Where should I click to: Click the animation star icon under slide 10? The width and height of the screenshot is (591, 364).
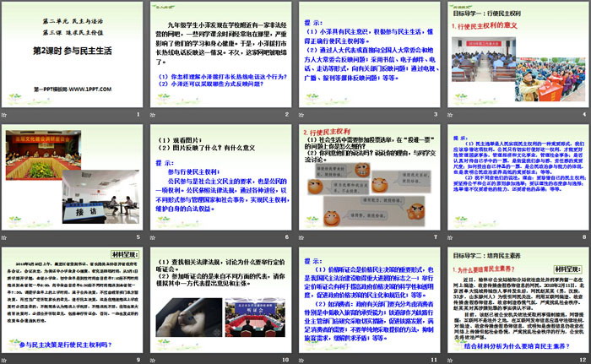[153, 361]
